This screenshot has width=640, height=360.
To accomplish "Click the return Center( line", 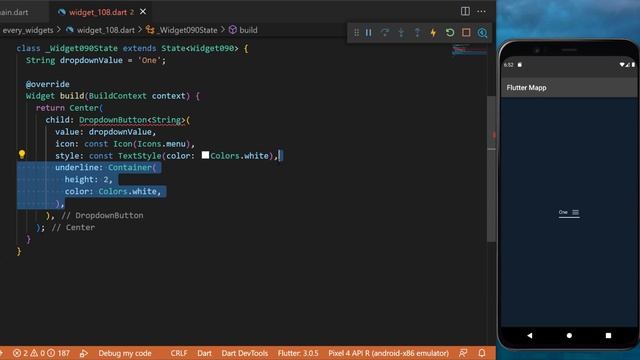I will 69,108.
